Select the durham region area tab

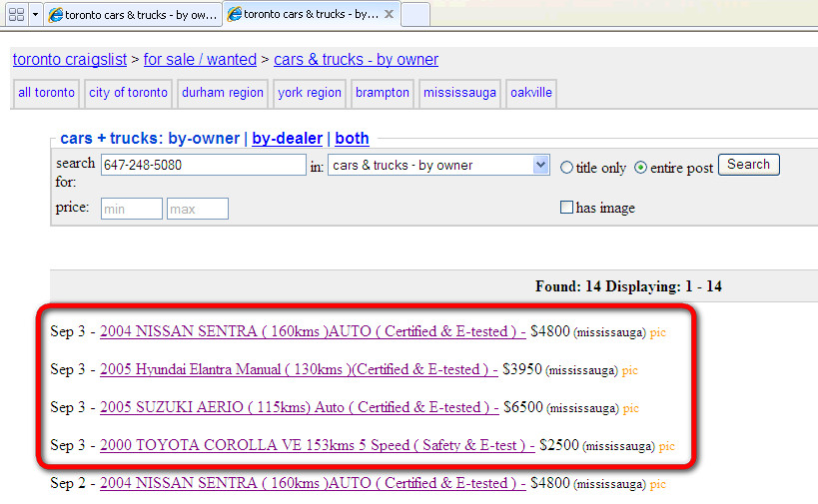(x=223, y=93)
